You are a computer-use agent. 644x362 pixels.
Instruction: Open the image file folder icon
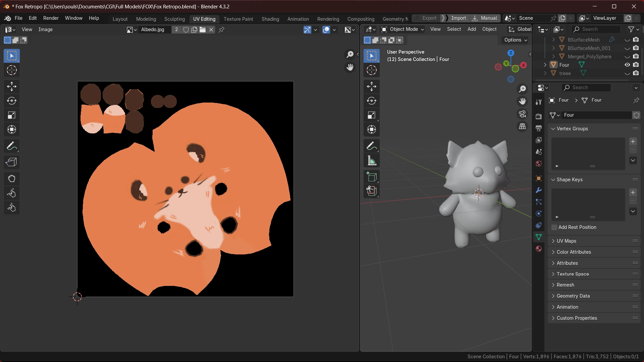pyautogui.click(x=203, y=29)
